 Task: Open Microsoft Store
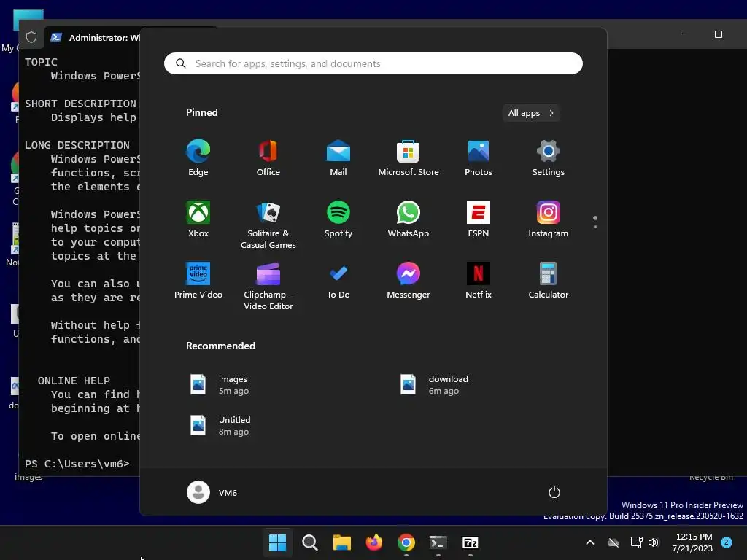(409, 158)
